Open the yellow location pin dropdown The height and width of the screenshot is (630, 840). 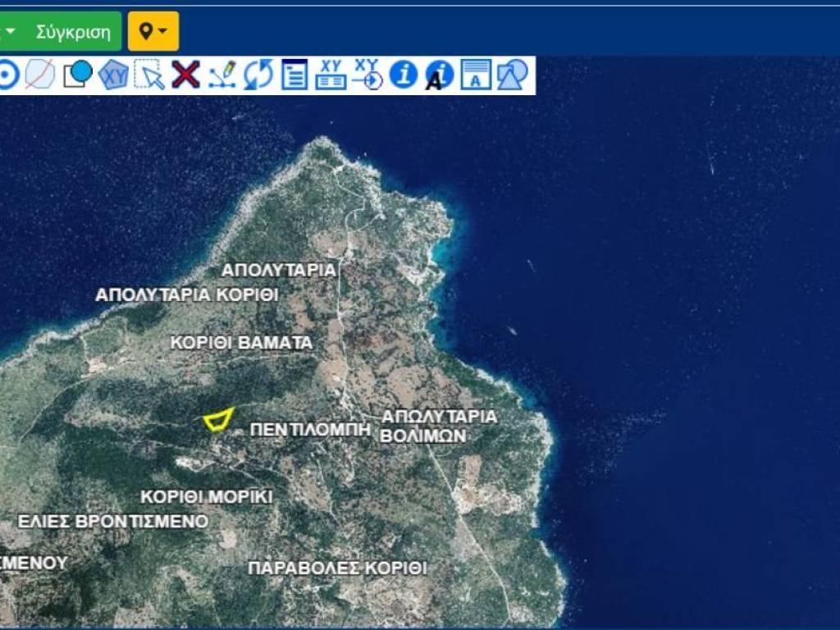coord(153,32)
